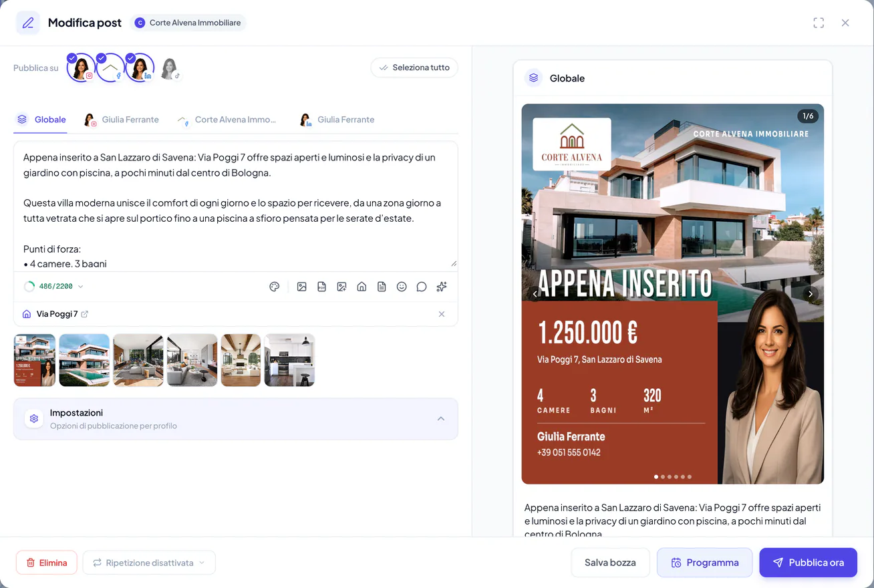Deselect the Instagram profile avatar
This screenshot has width=874, height=588.
click(81, 67)
